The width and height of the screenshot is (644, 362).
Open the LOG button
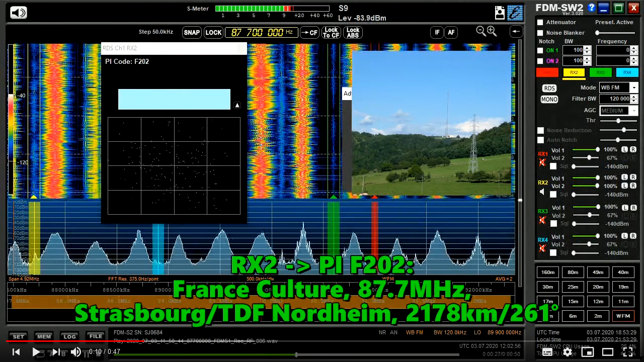click(69, 336)
